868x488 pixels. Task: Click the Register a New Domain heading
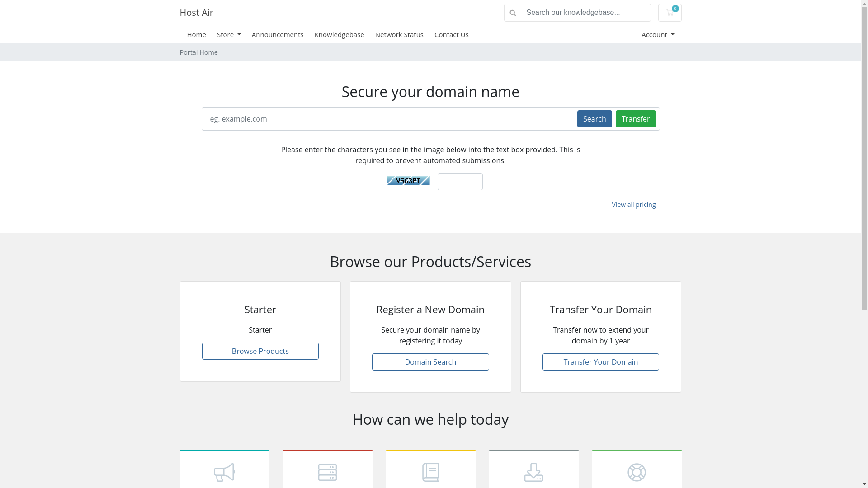point(430,310)
